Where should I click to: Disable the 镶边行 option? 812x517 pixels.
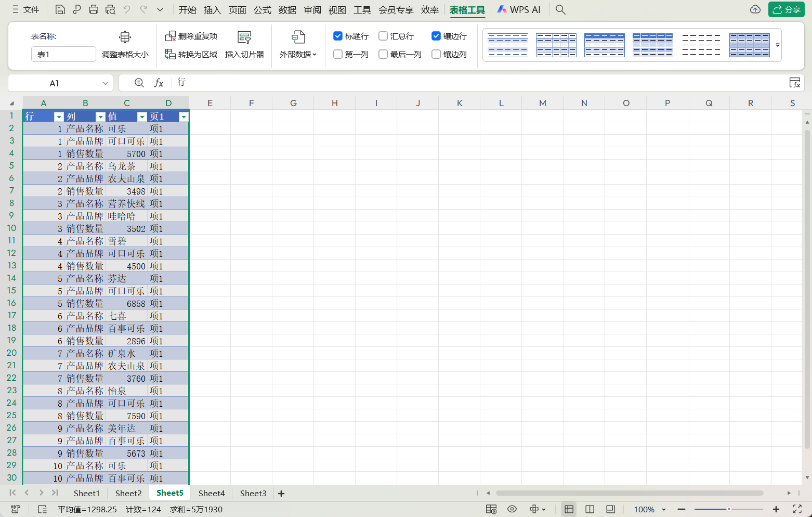[x=436, y=36]
